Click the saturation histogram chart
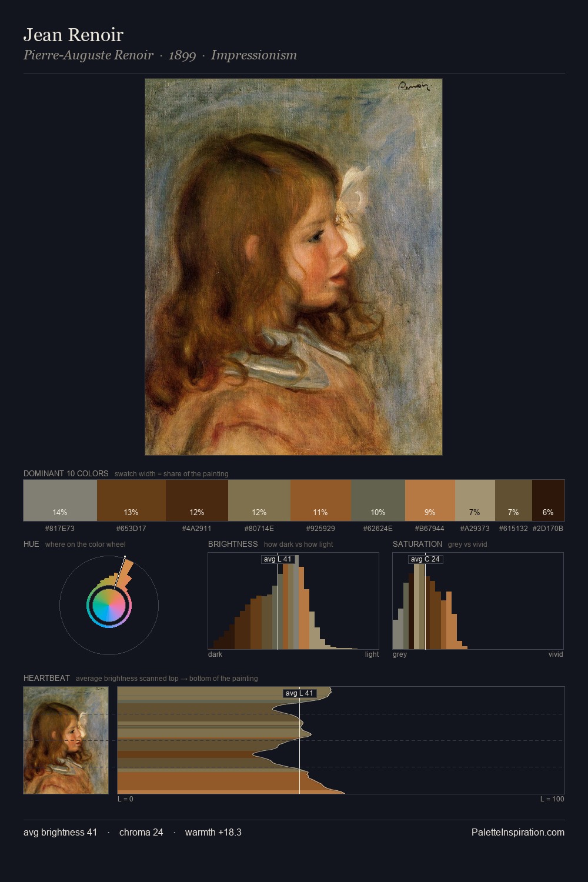Viewport: 588px width, 882px height. pos(478,601)
